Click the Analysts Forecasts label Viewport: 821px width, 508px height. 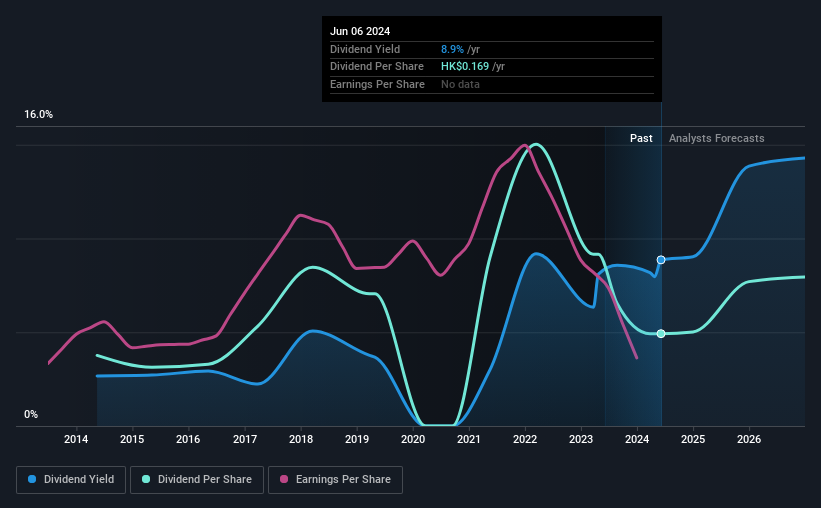(x=716, y=138)
